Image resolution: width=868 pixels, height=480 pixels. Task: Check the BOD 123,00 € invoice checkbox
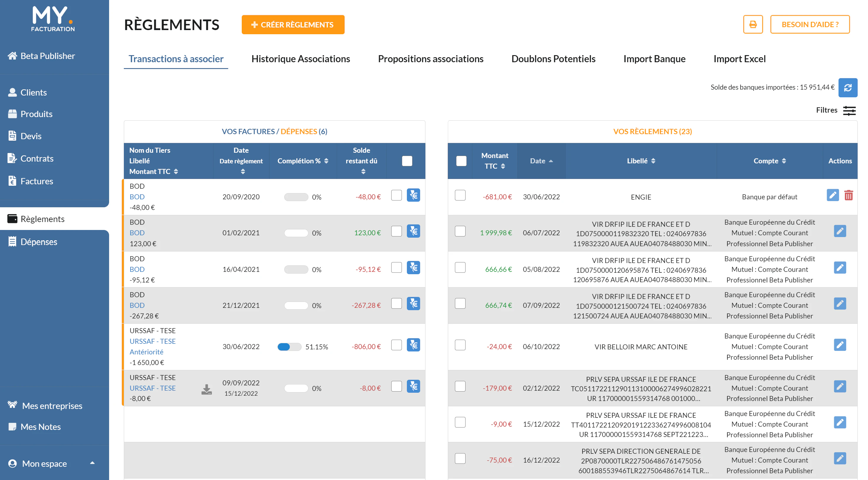click(396, 231)
